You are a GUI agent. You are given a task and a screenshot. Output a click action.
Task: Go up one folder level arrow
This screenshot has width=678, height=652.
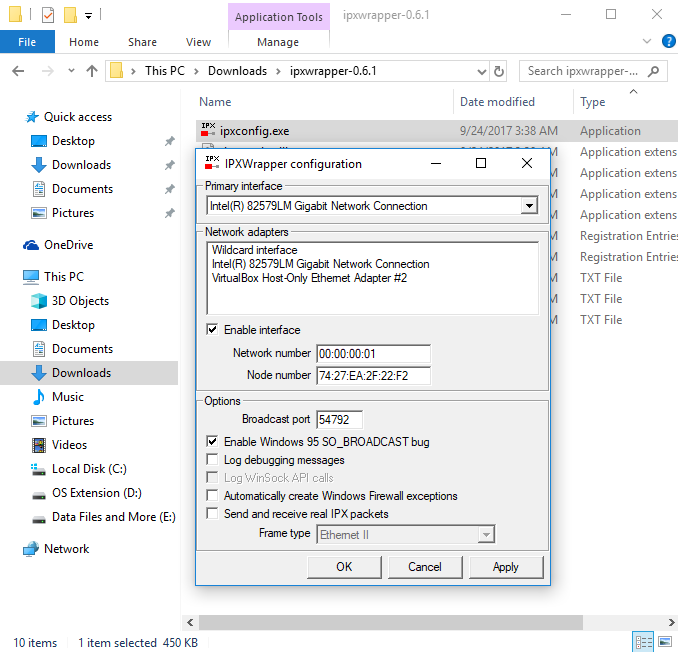click(x=92, y=71)
